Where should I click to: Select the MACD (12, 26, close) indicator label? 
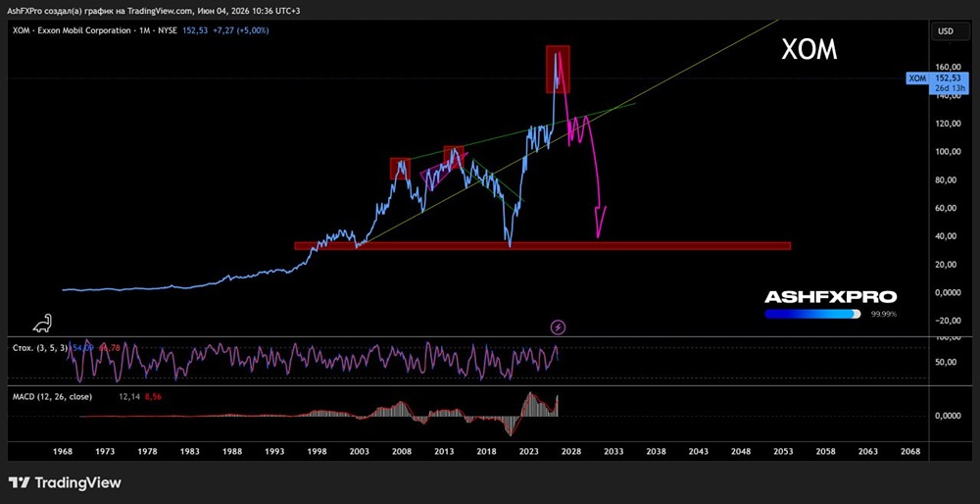[54, 396]
